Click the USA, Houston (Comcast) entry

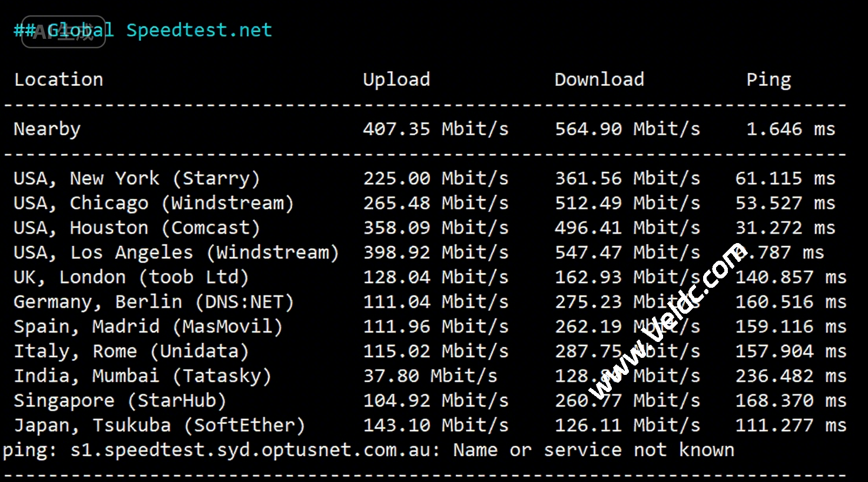(137, 228)
